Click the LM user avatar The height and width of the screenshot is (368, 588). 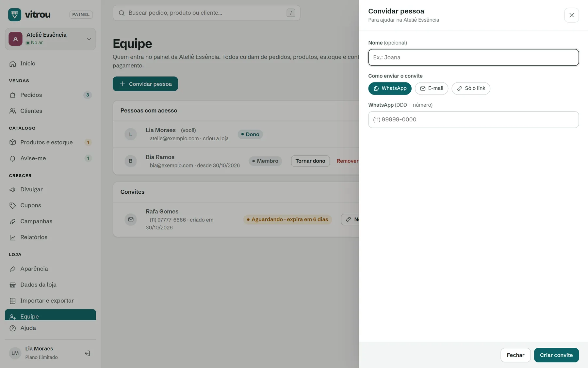tap(15, 353)
